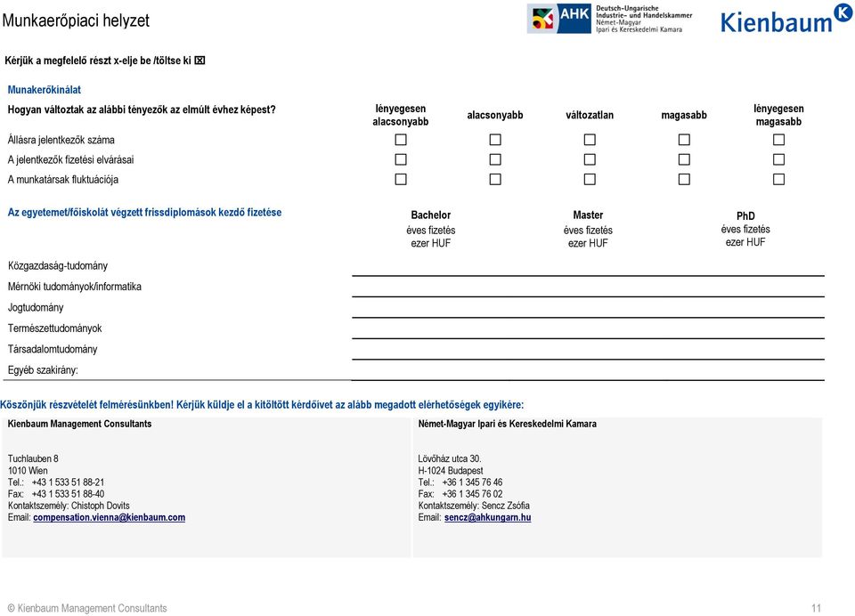
Task: Check 'lényegesen magasabb' for jelentkezők fizetési elvárásai
Action: pos(778,159)
